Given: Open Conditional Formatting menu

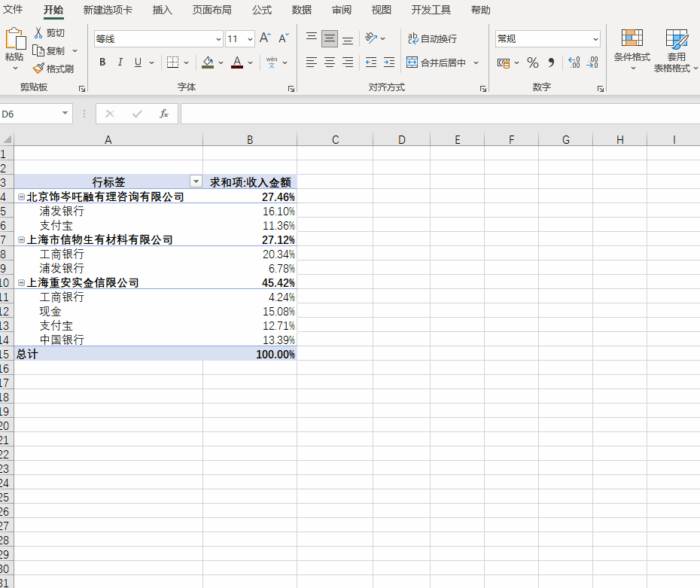Looking at the screenshot, I should tap(632, 49).
